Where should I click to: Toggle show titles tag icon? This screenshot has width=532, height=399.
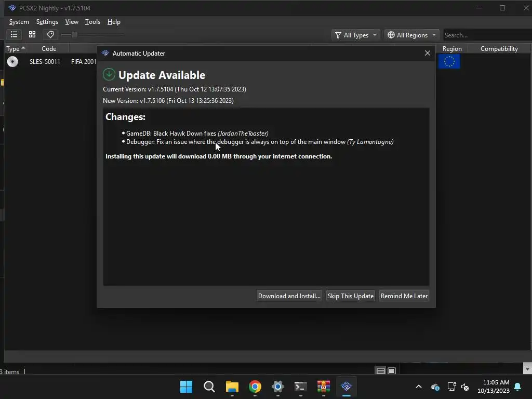click(50, 35)
